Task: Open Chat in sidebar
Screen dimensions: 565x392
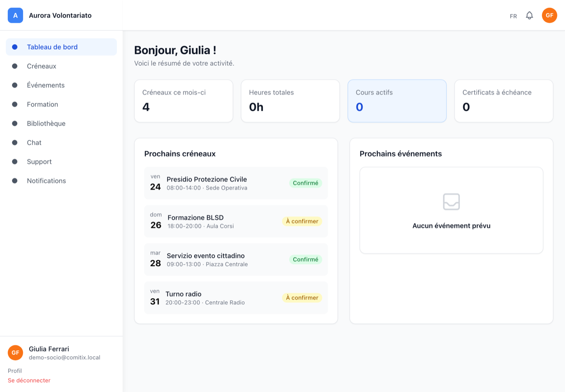Action: click(x=61, y=142)
